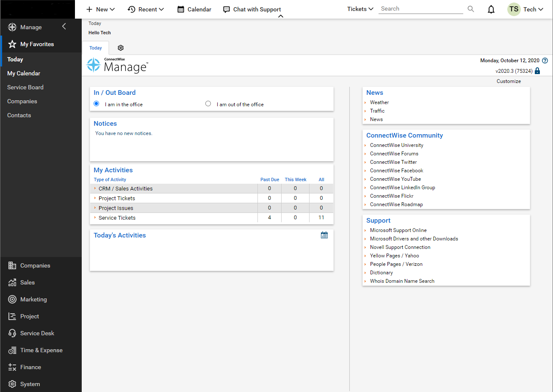This screenshot has width=553, height=392.
Task: Expand the Service Tickets row arrow
Action: click(x=95, y=218)
